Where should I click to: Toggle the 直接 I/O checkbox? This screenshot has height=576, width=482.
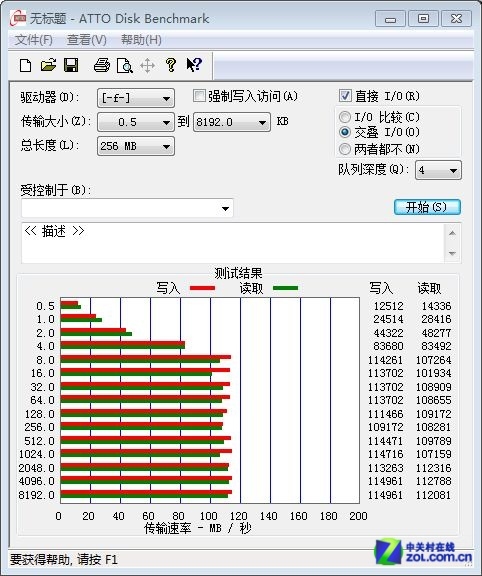pos(345,96)
